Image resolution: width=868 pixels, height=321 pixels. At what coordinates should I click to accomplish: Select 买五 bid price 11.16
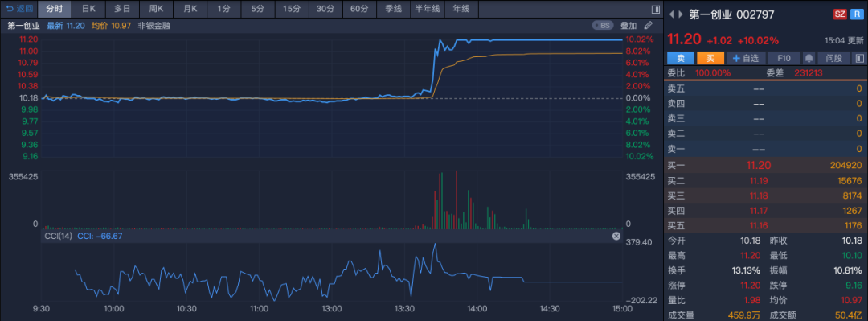click(x=759, y=225)
